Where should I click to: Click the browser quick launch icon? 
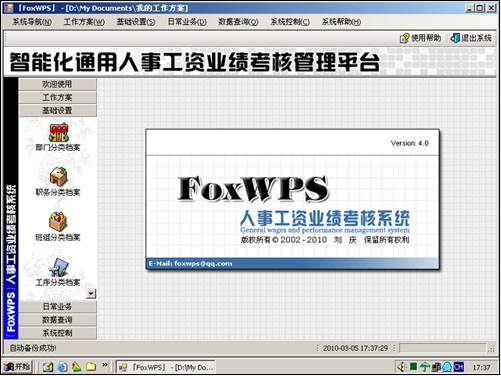(x=62, y=367)
